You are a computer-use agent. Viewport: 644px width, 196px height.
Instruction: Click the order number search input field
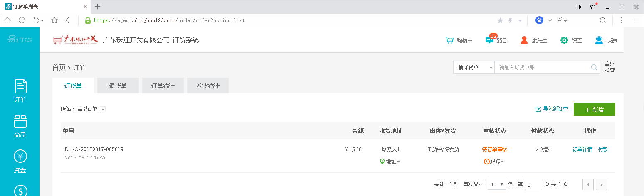[x=543, y=67]
